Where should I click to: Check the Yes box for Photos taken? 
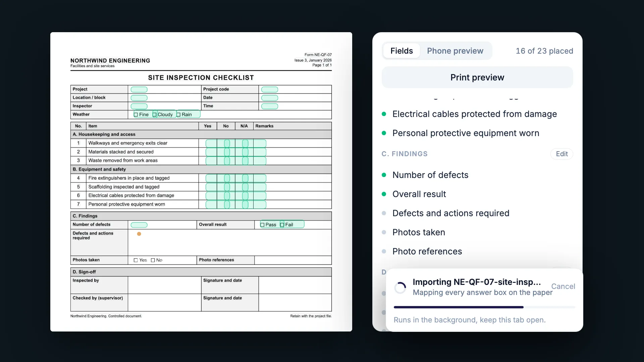[x=136, y=260]
